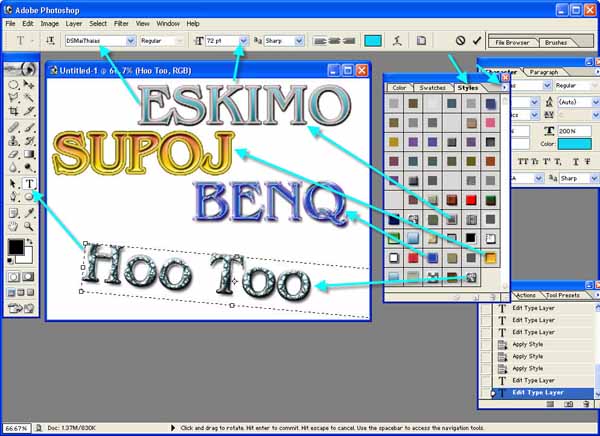
Task: Cancel current type edits
Action: point(460,40)
